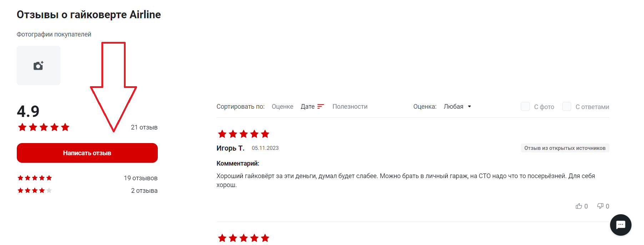Click the dropdown arrow beside Любая
This screenshot has height=245, width=644.
[469, 107]
